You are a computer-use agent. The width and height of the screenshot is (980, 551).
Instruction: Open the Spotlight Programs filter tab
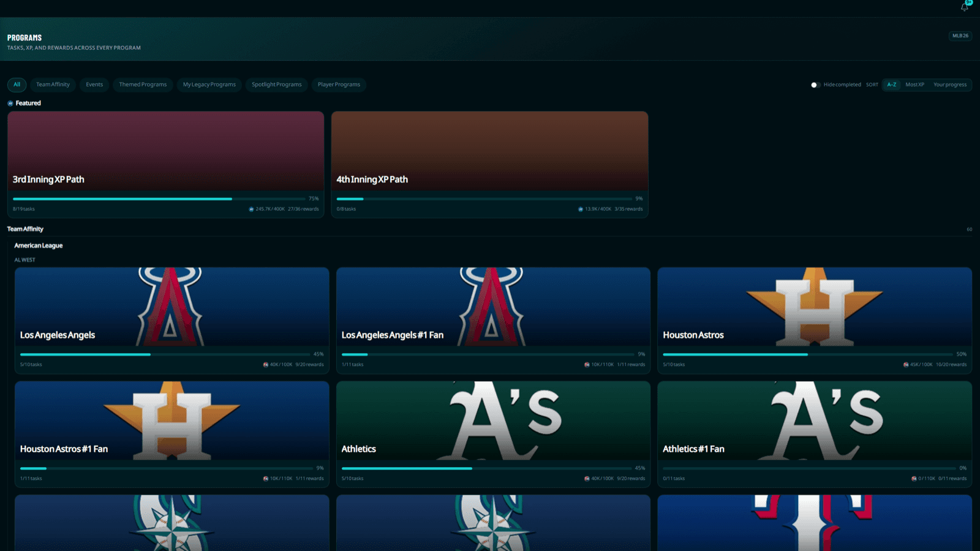[x=276, y=85]
